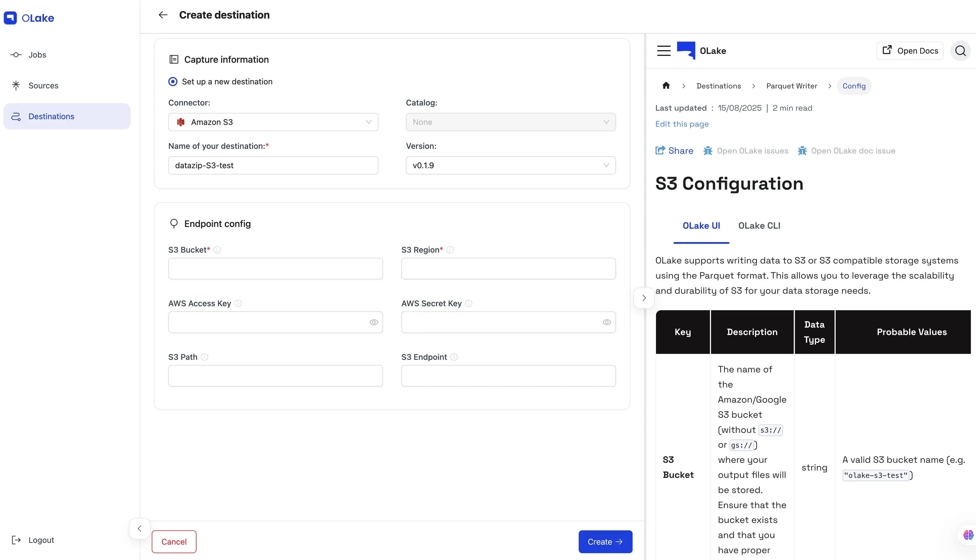Open the Version dropdown showing v0.1.9

511,165
